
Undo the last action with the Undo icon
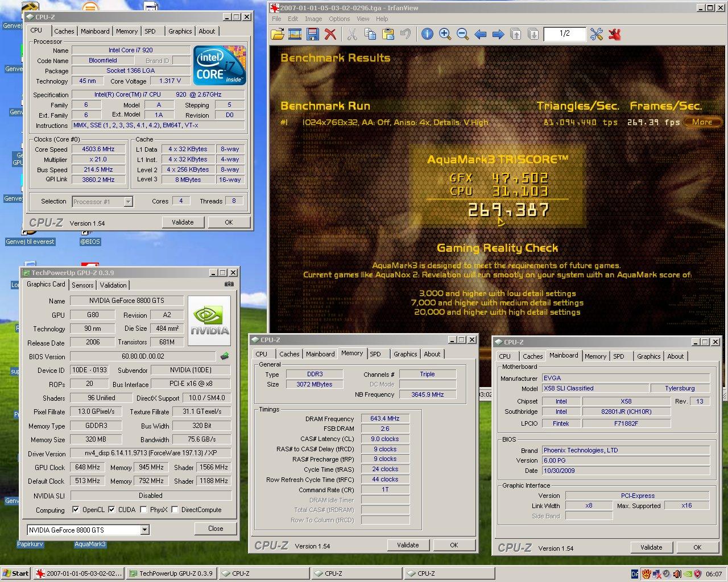tap(406, 34)
